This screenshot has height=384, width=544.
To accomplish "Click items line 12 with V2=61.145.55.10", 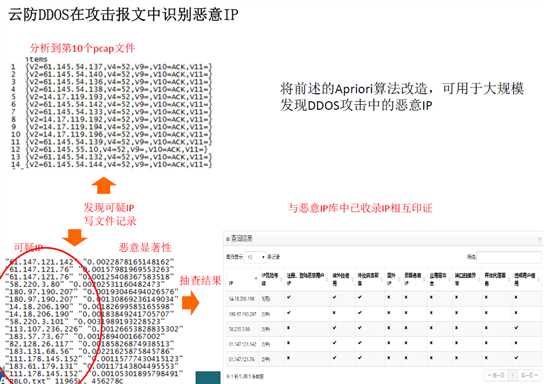I will point(117,150).
